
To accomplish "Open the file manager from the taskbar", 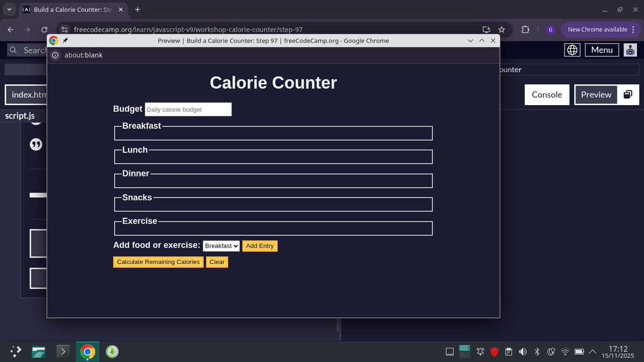I will click(38, 351).
